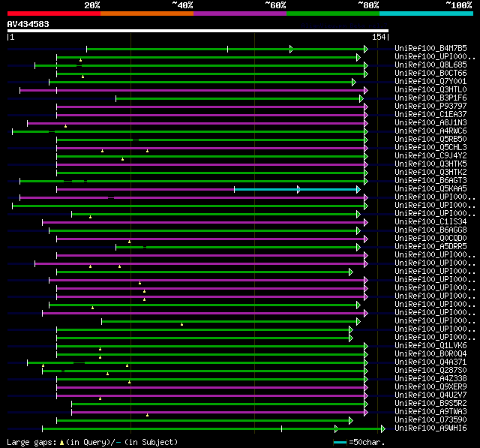The width and height of the screenshot is (480, 448).
Task: Open hit UniRef100_Q7Y001
Action: pos(430,82)
